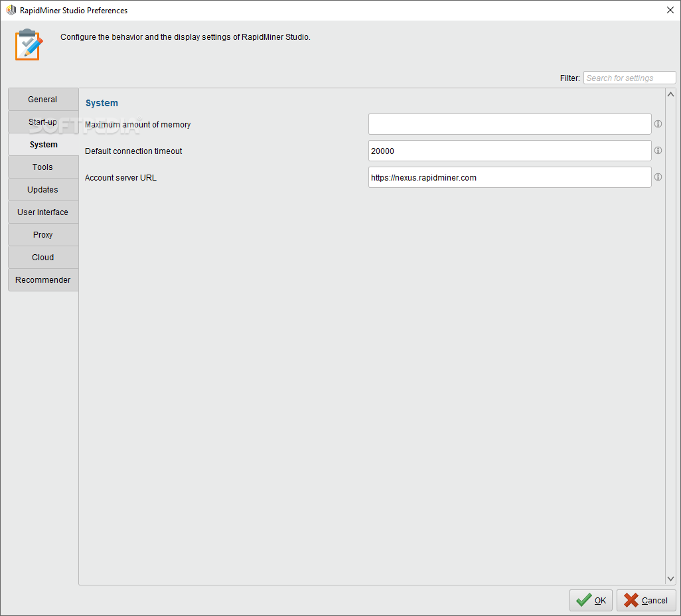Cancel the preferences dialog
The width and height of the screenshot is (681, 616).
pyautogui.click(x=646, y=600)
